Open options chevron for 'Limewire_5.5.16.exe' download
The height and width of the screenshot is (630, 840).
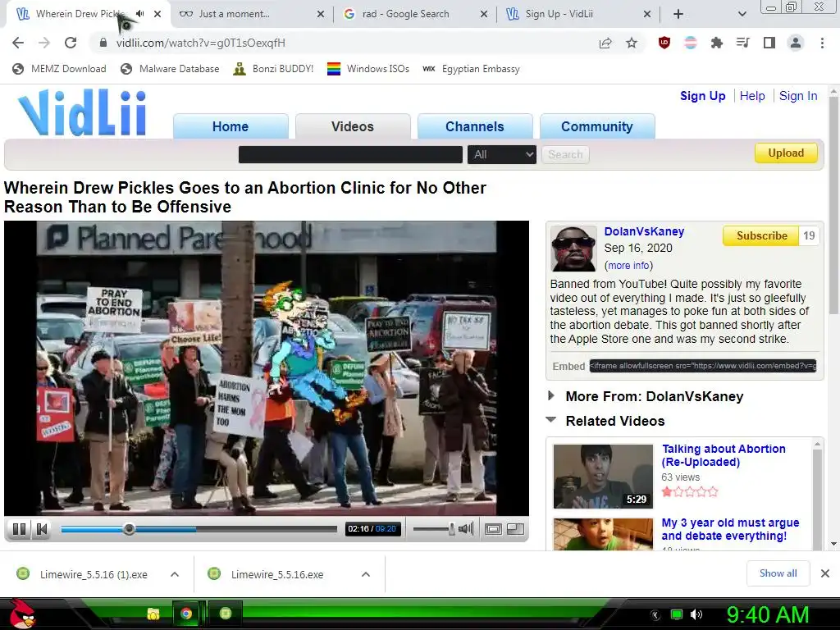pyautogui.click(x=366, y=574)
